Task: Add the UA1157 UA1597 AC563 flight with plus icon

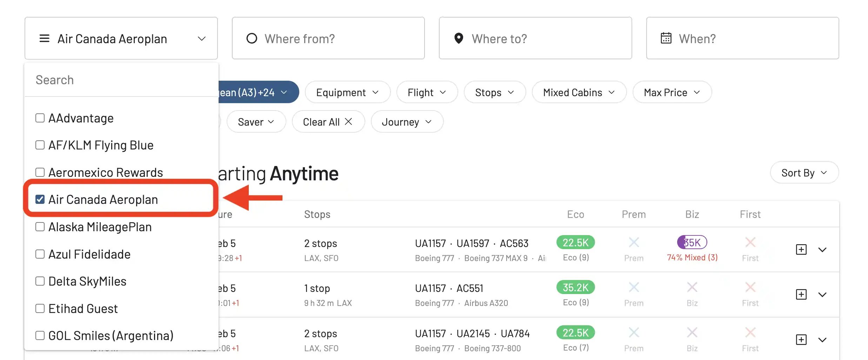Action: tap(801, 249)
